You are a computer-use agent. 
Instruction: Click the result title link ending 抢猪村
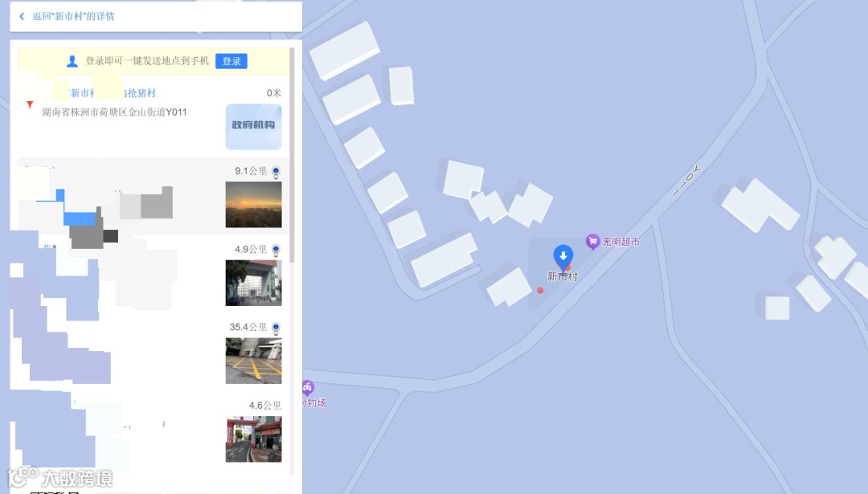pos(113,93)
